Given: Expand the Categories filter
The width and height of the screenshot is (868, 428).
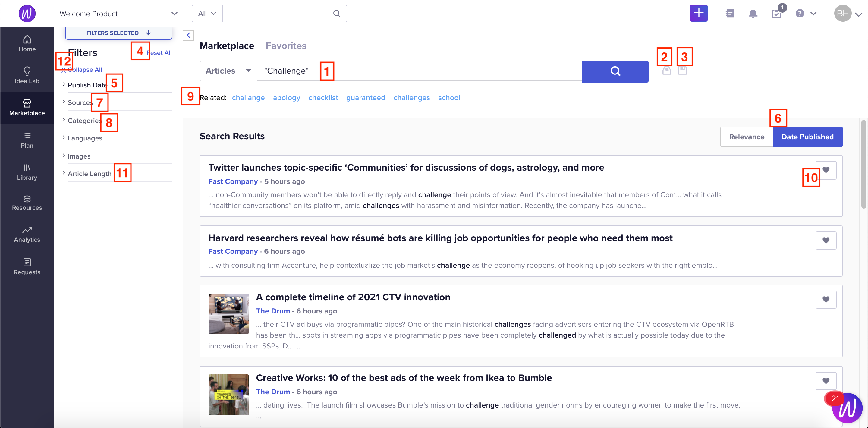Looking at the screenshot, I should (84, 121).
